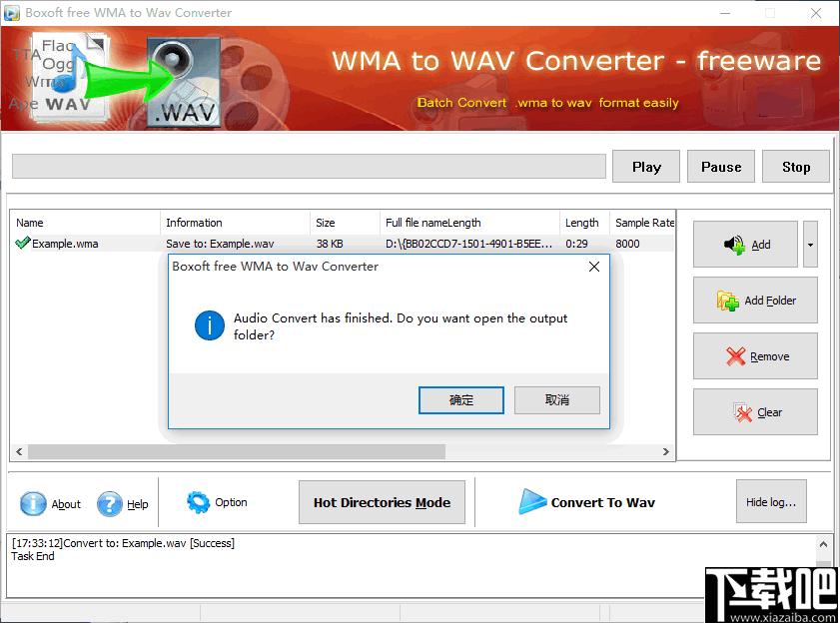Open Option settings gear icon
The height and width of the screenshot is (623, 840).
coord(198,502)
